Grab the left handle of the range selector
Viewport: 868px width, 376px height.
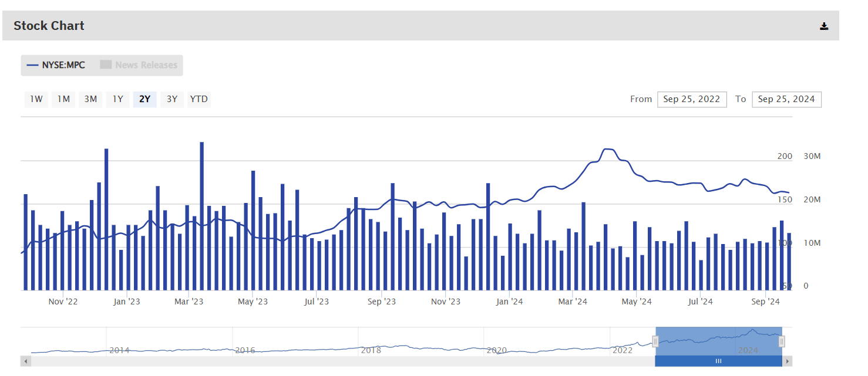655,340
